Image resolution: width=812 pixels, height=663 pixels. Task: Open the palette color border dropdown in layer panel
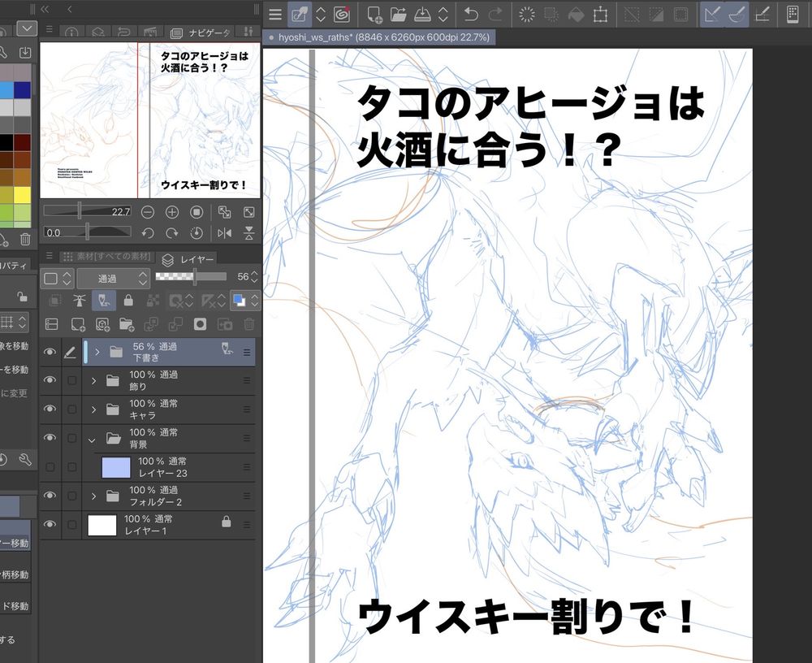[x=57, y=279]
